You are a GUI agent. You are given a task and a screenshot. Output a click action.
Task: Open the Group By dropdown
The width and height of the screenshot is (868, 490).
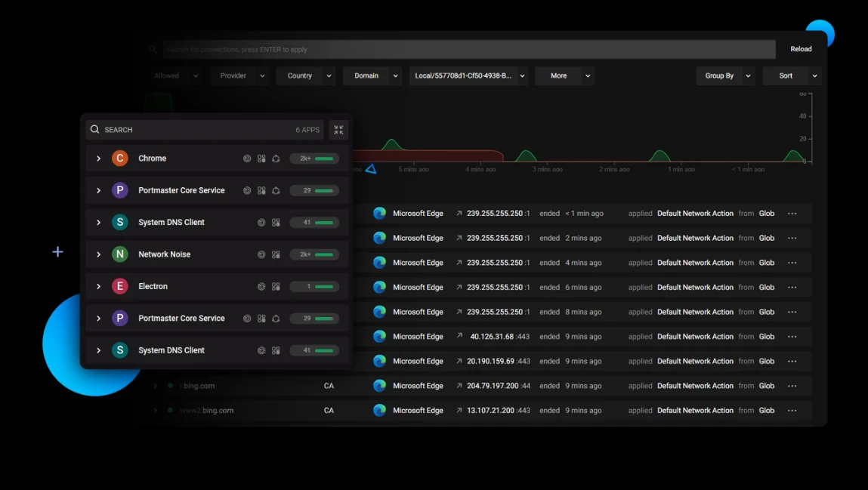[725, 76]
